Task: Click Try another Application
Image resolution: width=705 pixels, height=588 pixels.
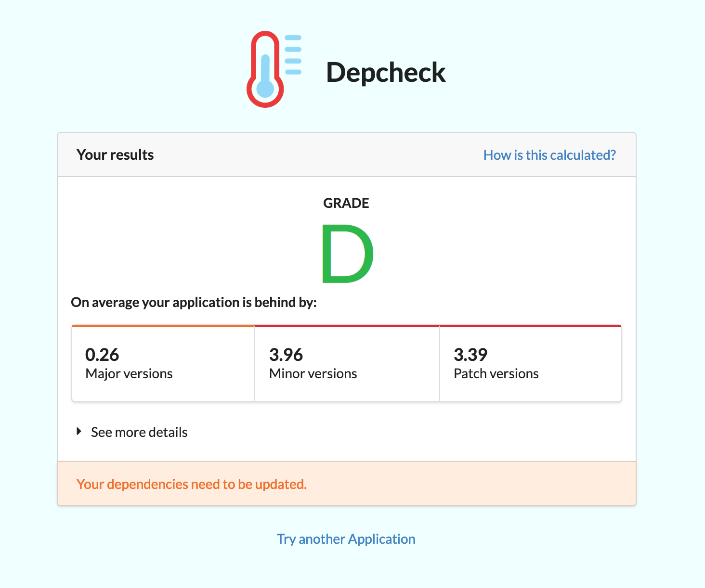Action: [345, 539]
